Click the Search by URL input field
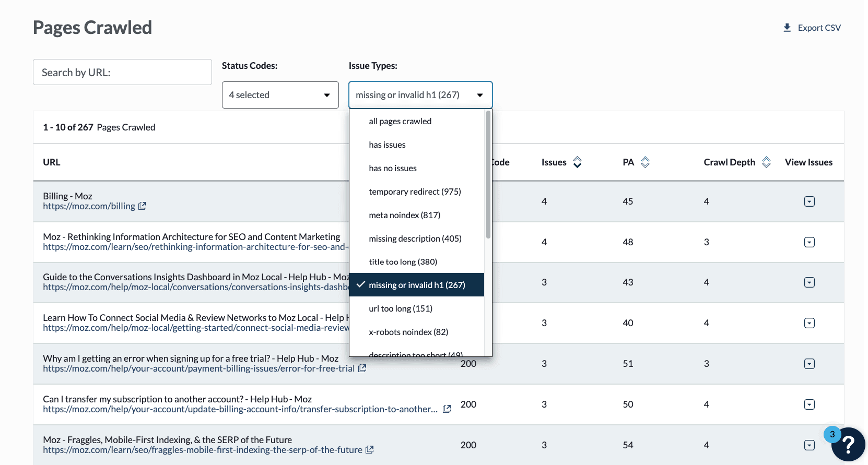 [122, 72]
